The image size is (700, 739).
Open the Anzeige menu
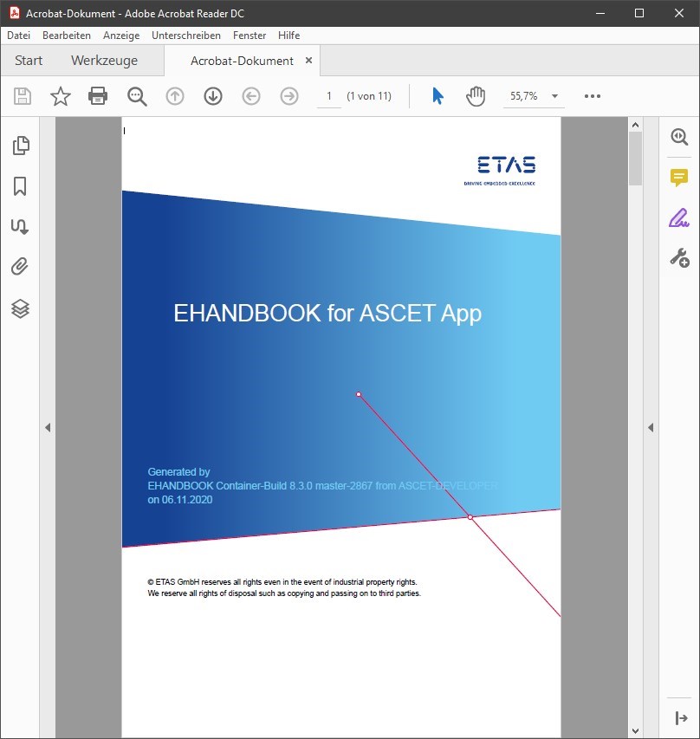[121, 36]
